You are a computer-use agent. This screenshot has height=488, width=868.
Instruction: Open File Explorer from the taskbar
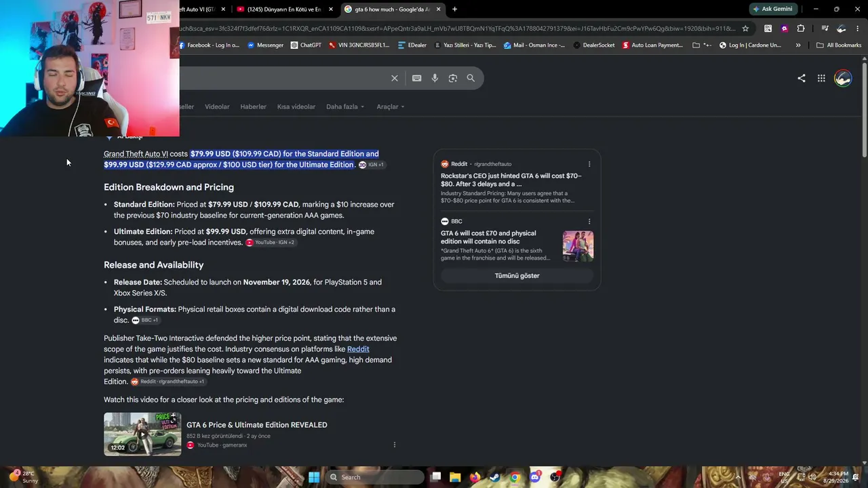click(x=455, y=477)
